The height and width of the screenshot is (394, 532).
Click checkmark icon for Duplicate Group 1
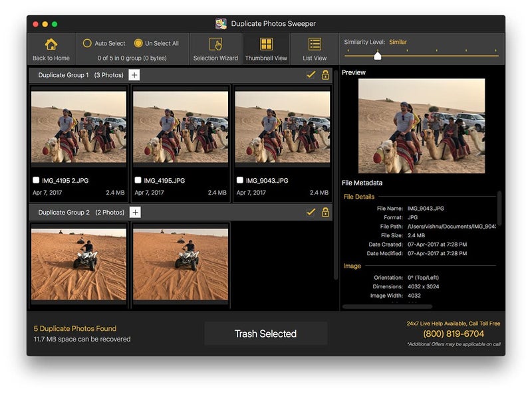311,75
